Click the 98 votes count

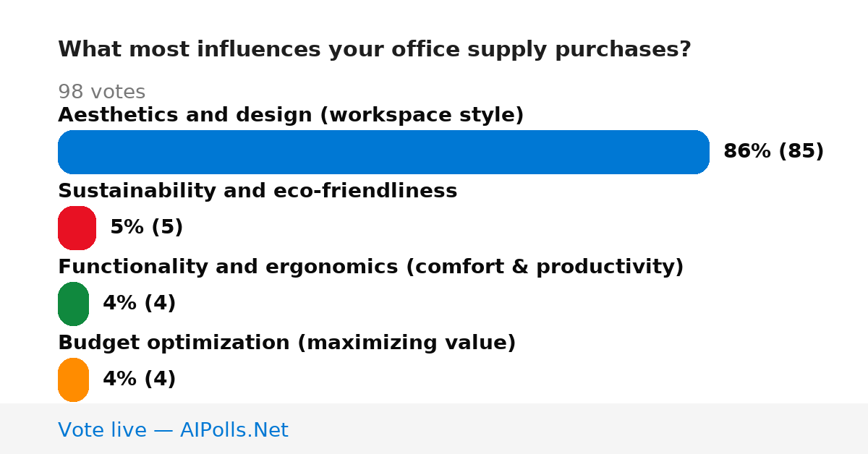[101, 92]
